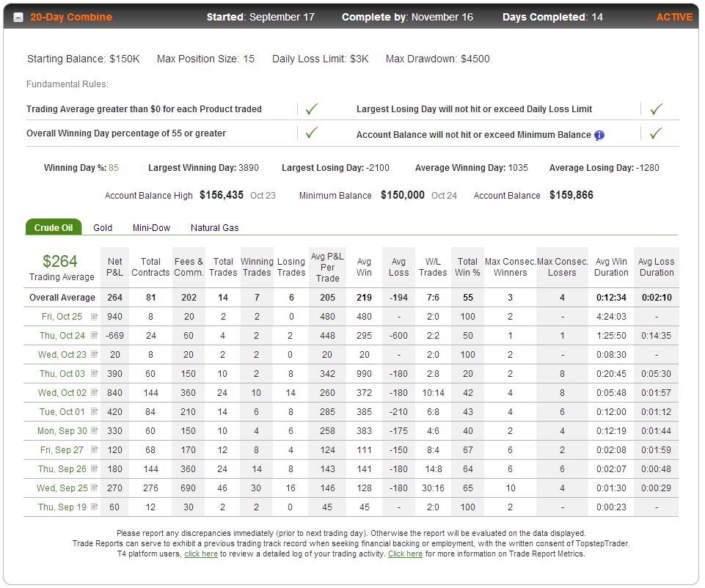Open the Thu, Oct 24 date link
This screenshot has width=705, height=588.
(62, 336)
